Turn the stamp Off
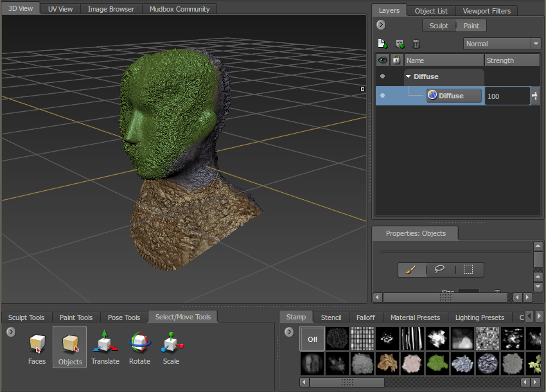Viewport: 546px width, 392px height. click(x=312, y=339)
